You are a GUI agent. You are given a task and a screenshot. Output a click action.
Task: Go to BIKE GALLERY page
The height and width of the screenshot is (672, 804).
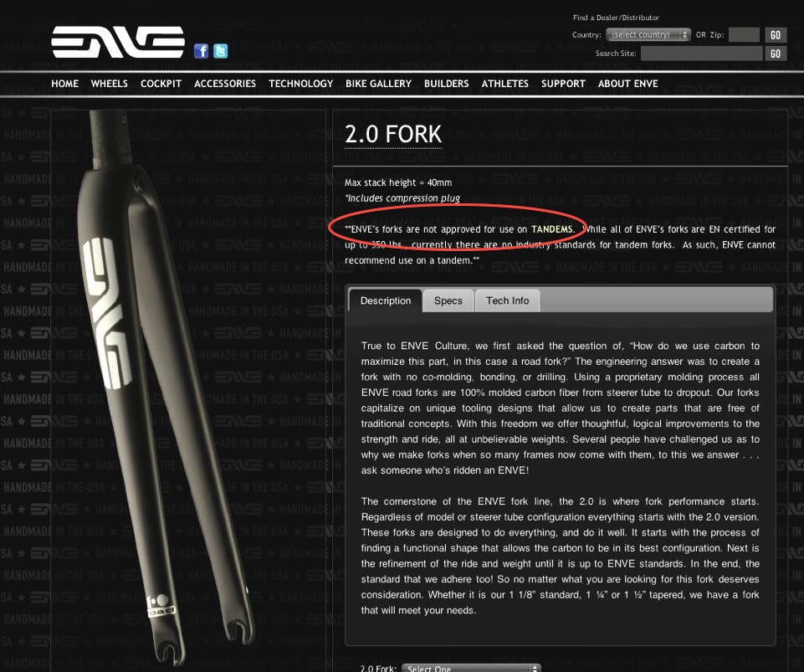coord(378,84)
